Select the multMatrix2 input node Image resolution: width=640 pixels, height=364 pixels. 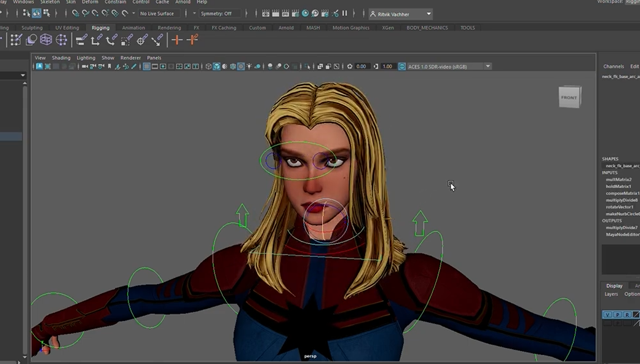coord(618,180)
